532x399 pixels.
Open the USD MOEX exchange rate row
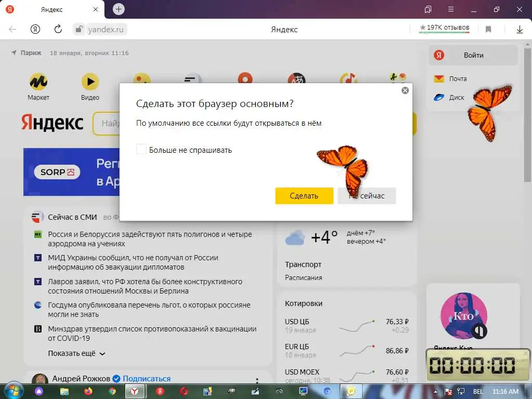tap(347, 376)
